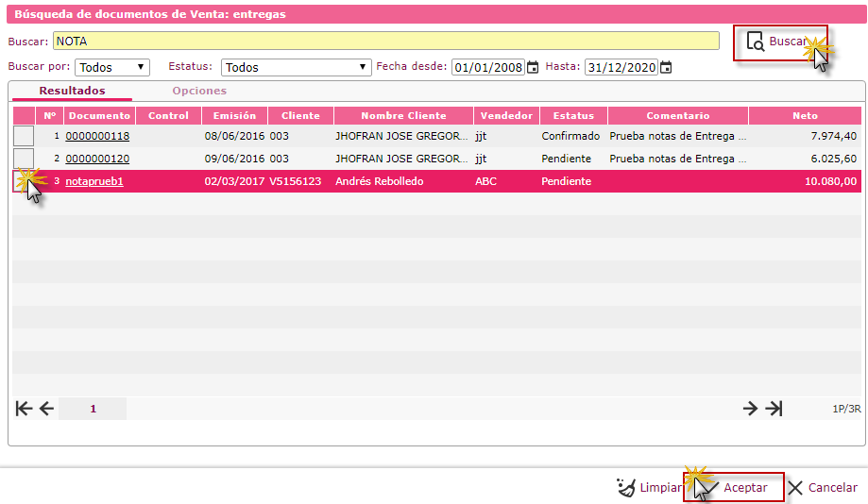This screenshot has height=504, width=868.
Task: Switch to the Opciones tab
Action: pos(199,91)
